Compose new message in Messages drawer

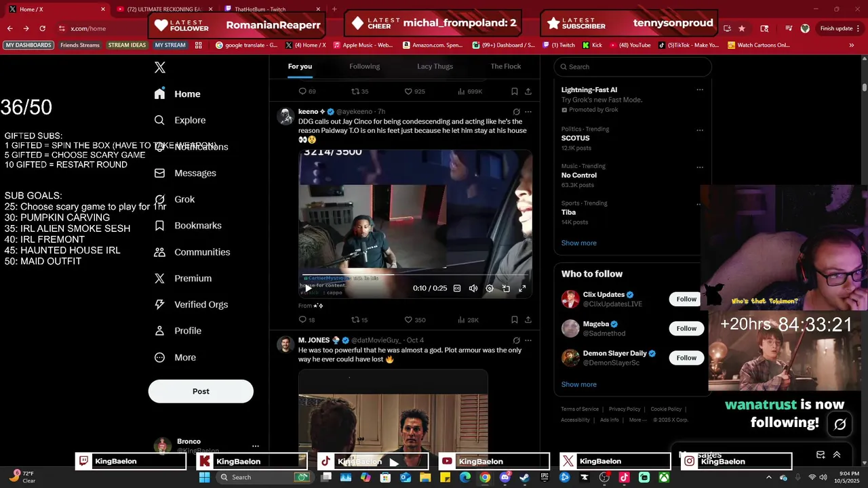(821, 455)
